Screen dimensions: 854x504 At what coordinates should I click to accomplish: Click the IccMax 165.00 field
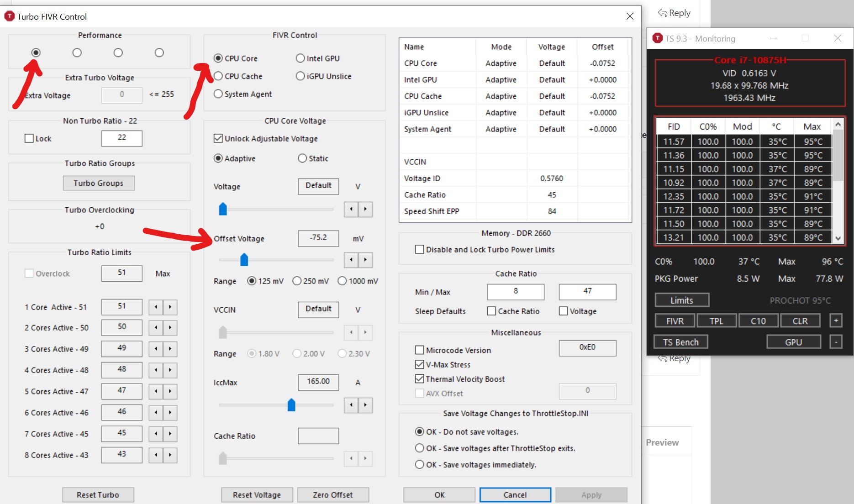(x=318, y=382)
